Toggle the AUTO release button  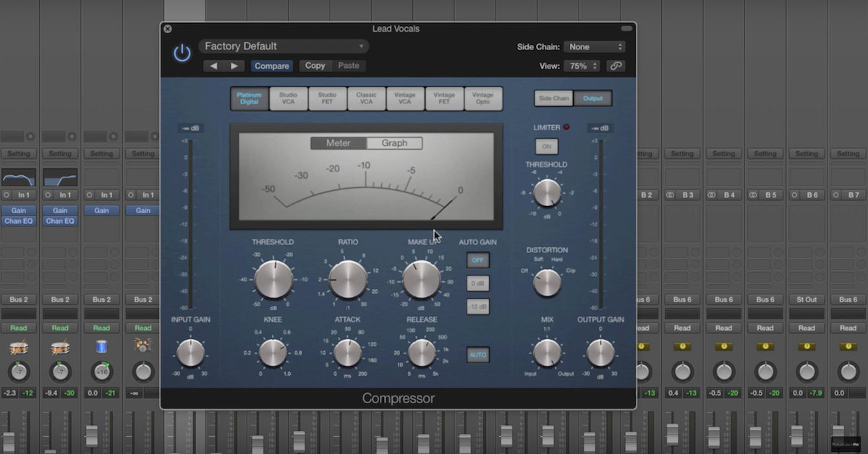pos(477,355)
